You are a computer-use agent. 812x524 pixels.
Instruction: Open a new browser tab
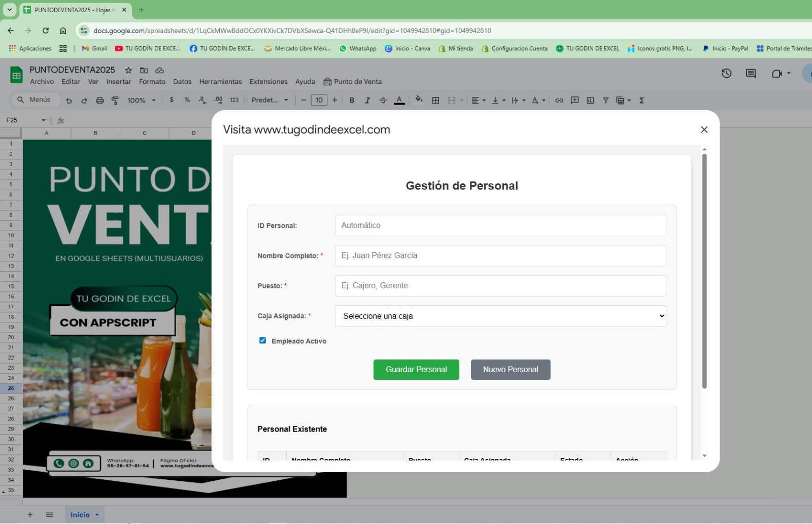142,10
